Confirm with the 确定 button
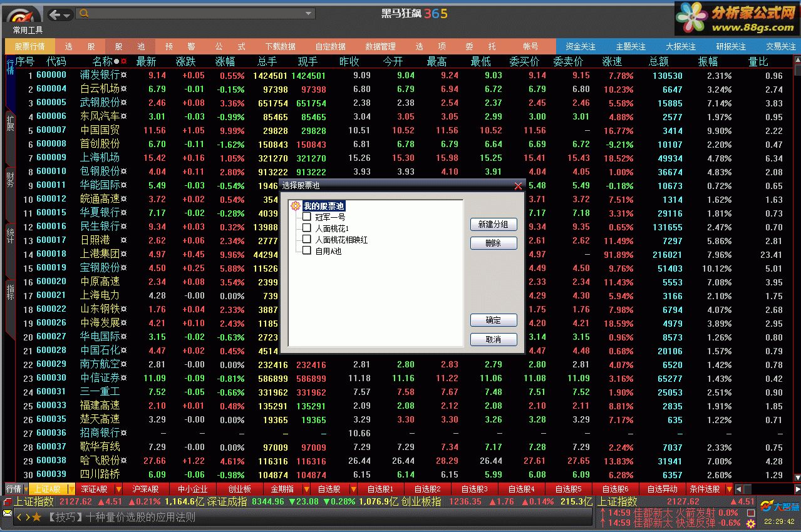Viewport: 801px width, 532px height. pos(494,320)
